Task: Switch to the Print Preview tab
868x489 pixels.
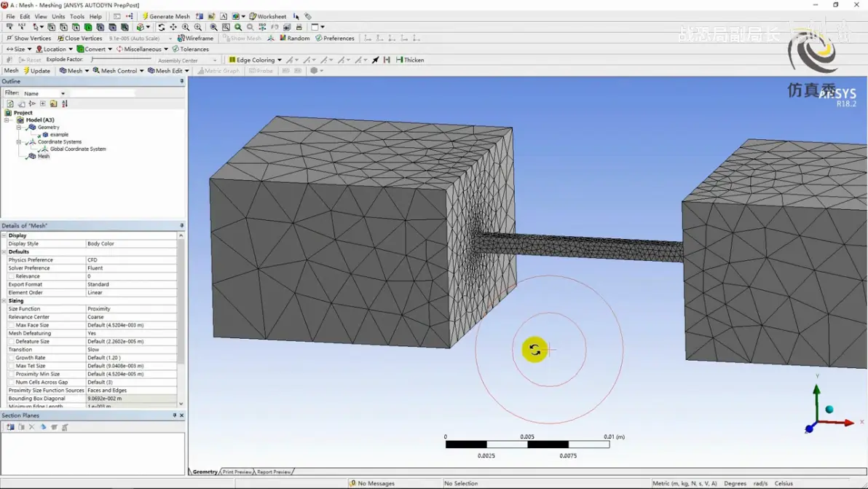Action: point(237,472)
